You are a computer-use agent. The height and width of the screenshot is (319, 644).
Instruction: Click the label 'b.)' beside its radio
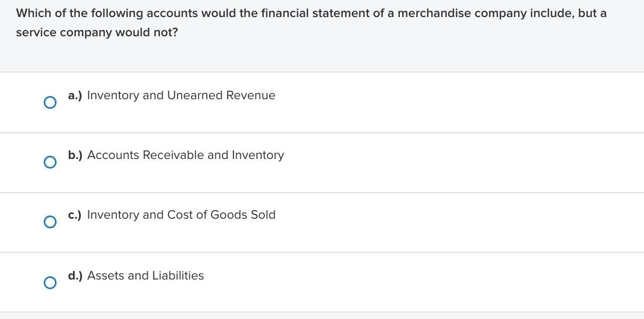(x=75, y=155)
